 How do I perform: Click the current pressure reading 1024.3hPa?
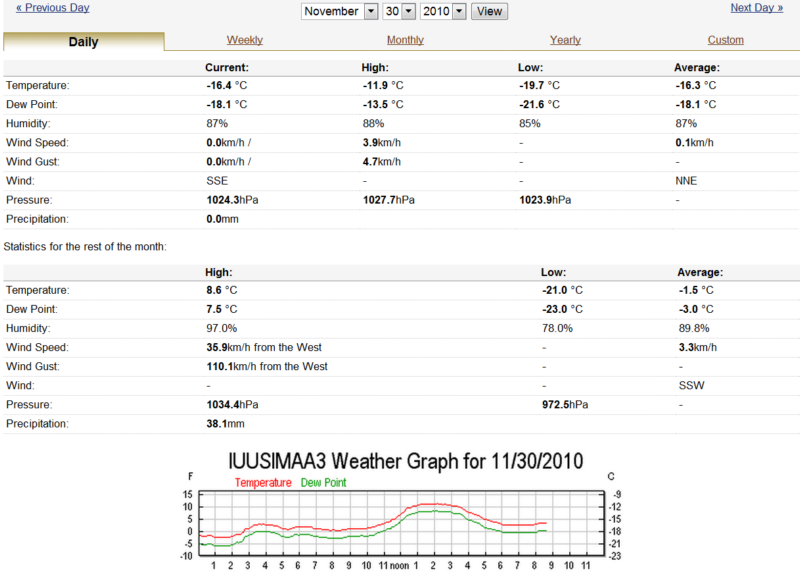pos(228,200)
